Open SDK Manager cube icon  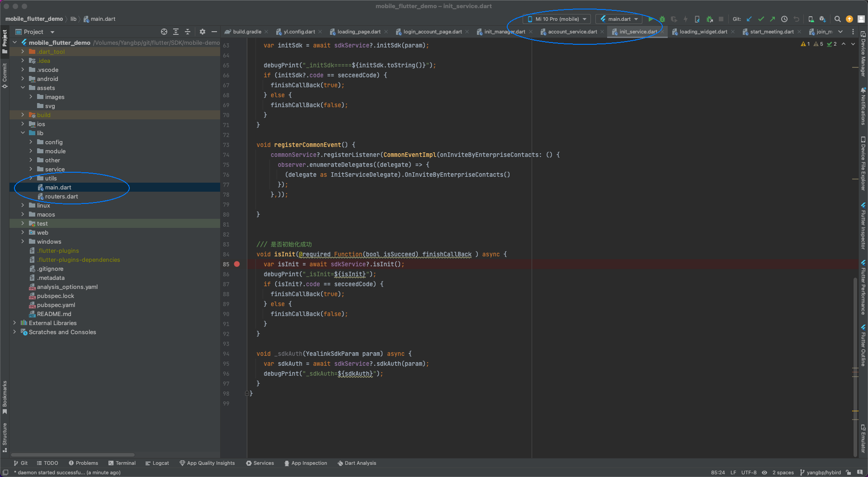822,19
